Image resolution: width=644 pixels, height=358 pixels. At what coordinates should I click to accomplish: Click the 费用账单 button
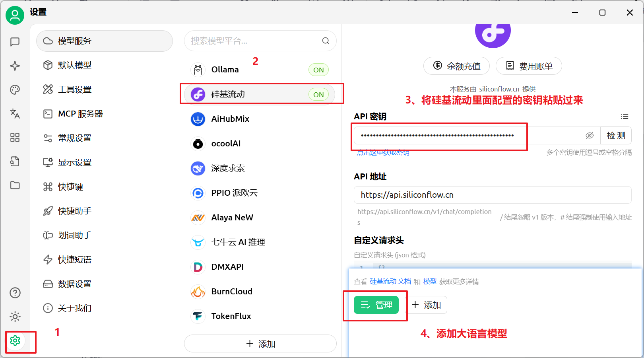pos(529,66)
